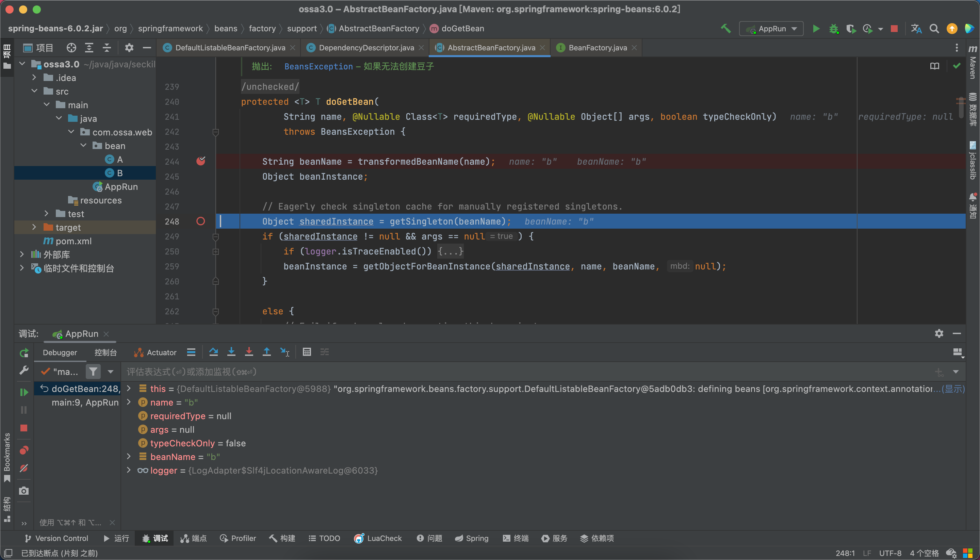Click Run to Cursor icon
Viewport: 980px width, 560px height.
click(x=284, y=352)
